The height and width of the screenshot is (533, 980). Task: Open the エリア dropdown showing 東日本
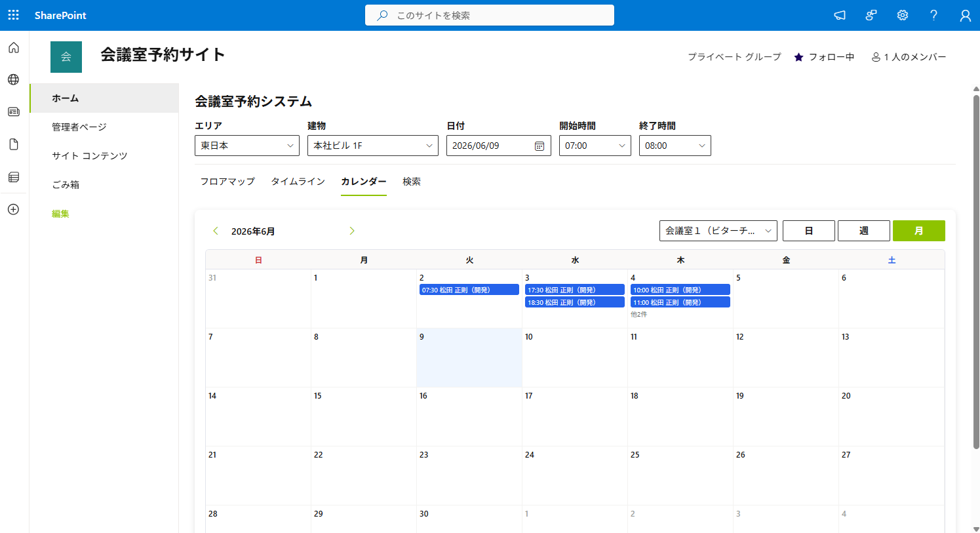tap(247, 146)
